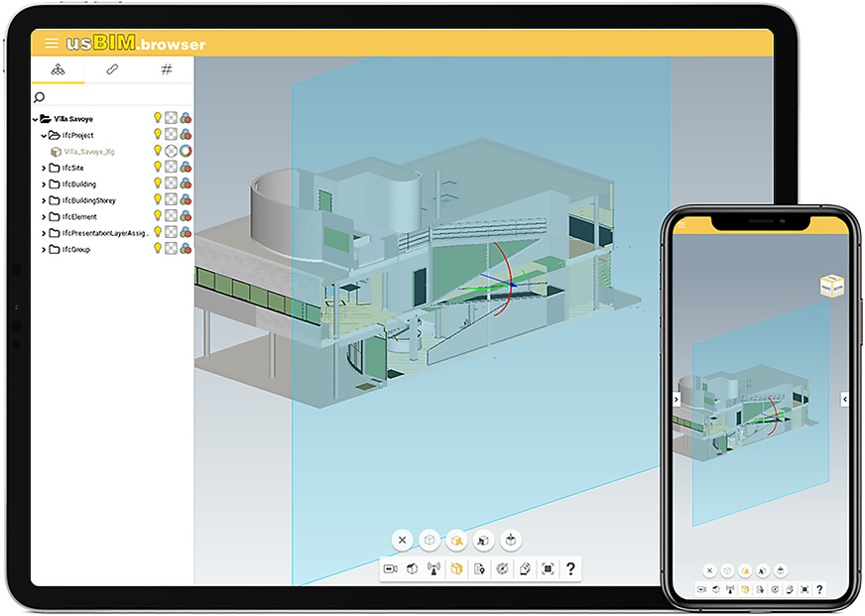
Task: Select the antenna broadcast icon in tablet toolbar
Action: pos(433,568)
